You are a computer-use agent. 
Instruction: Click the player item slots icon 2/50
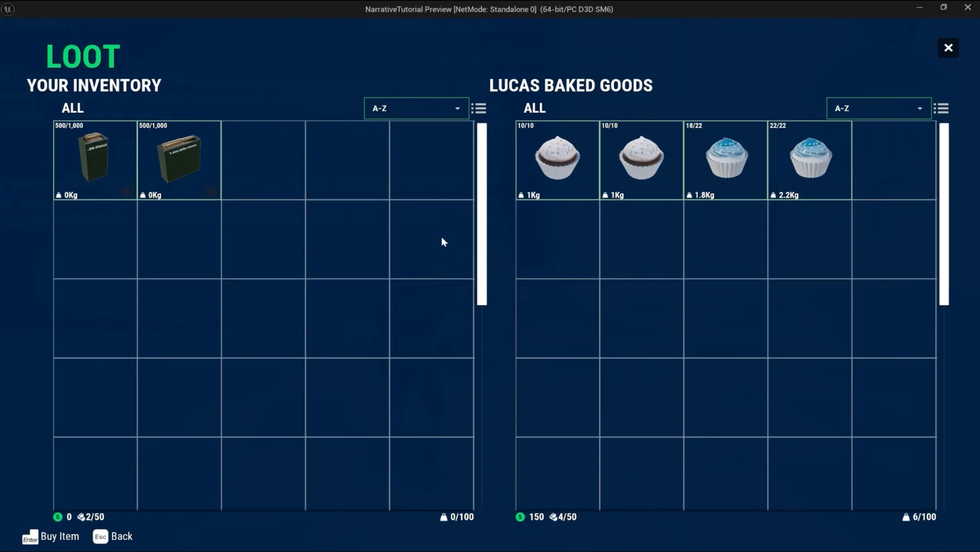point(81,517)
